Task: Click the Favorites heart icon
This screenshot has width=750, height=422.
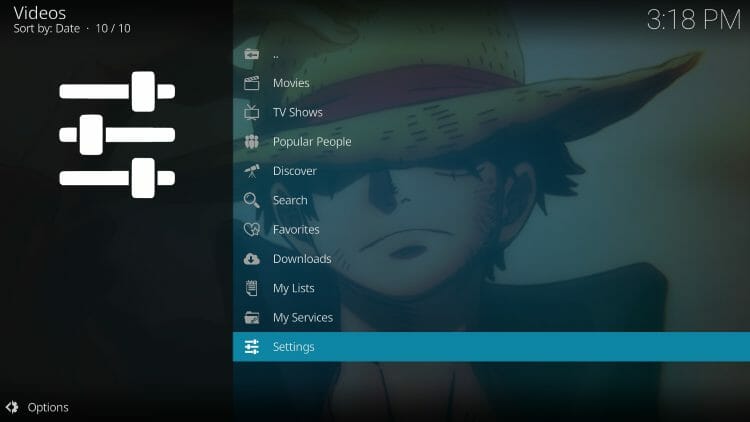Action: point(252,230)
